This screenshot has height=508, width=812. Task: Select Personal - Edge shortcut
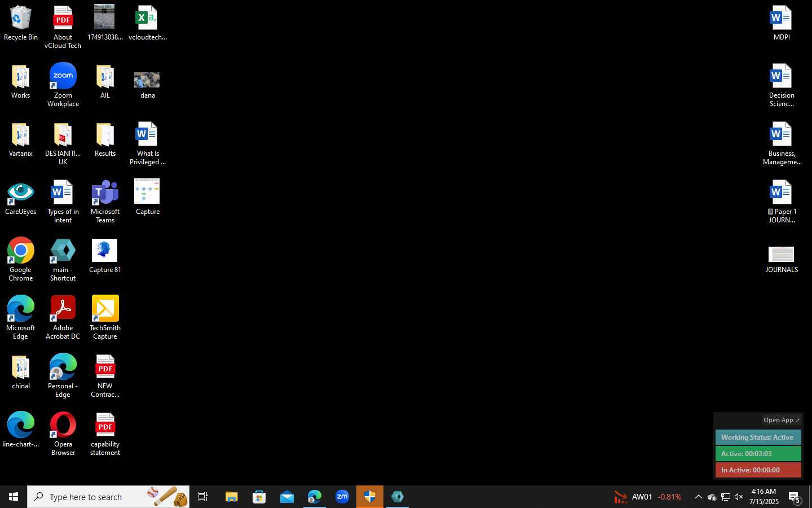(63, 376)
